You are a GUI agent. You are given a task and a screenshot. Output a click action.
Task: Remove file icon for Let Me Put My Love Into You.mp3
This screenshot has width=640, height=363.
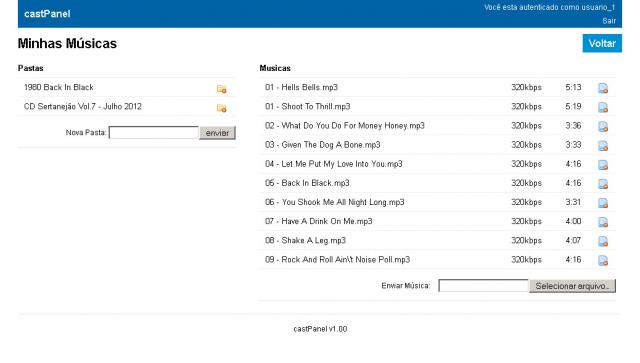click(603, 165)
